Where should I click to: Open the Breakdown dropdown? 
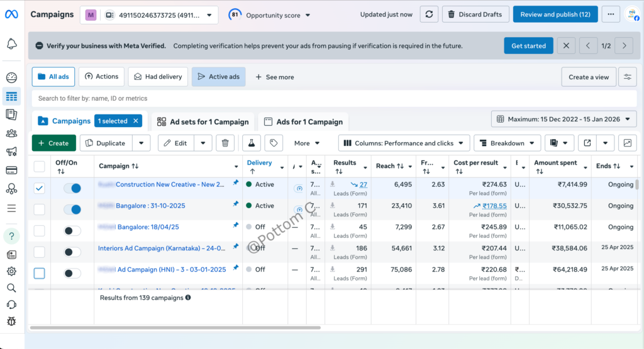[507, 143]
